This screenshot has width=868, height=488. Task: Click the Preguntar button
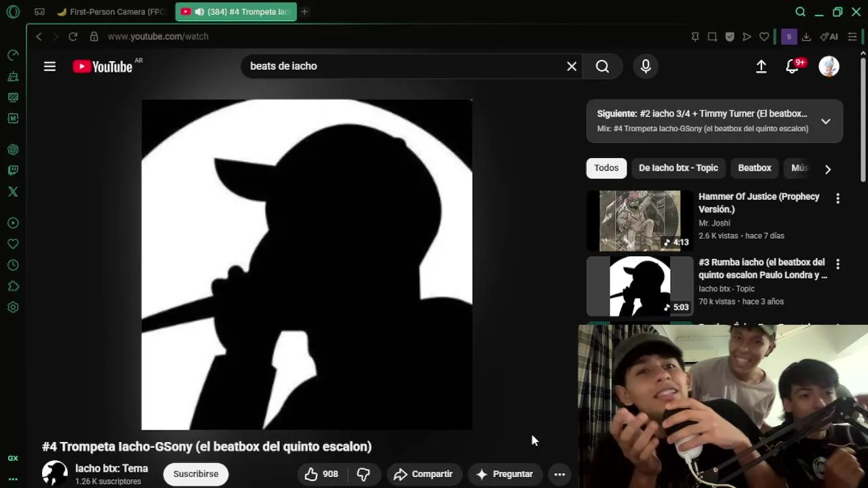(x=505, y=474)
